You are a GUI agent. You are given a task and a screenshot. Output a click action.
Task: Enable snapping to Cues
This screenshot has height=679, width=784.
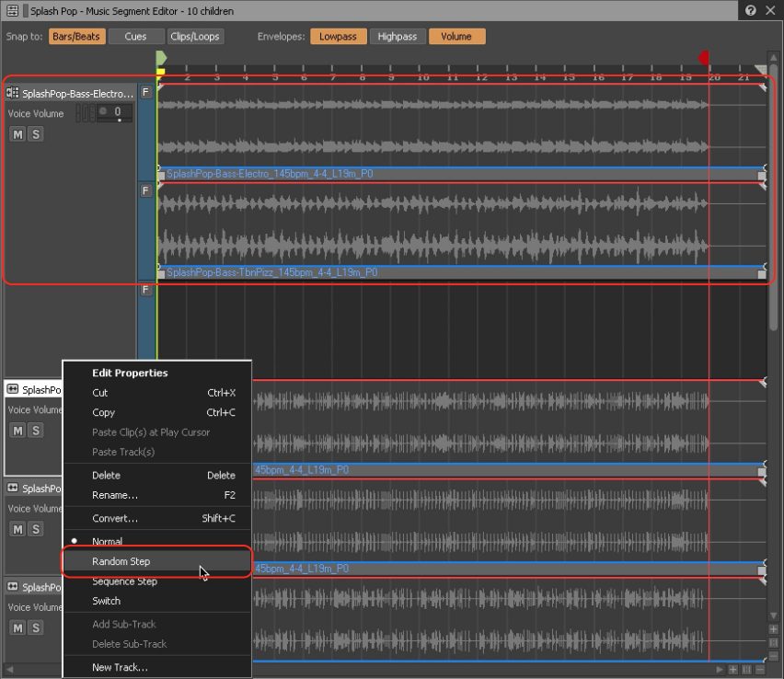pos(135,37)
